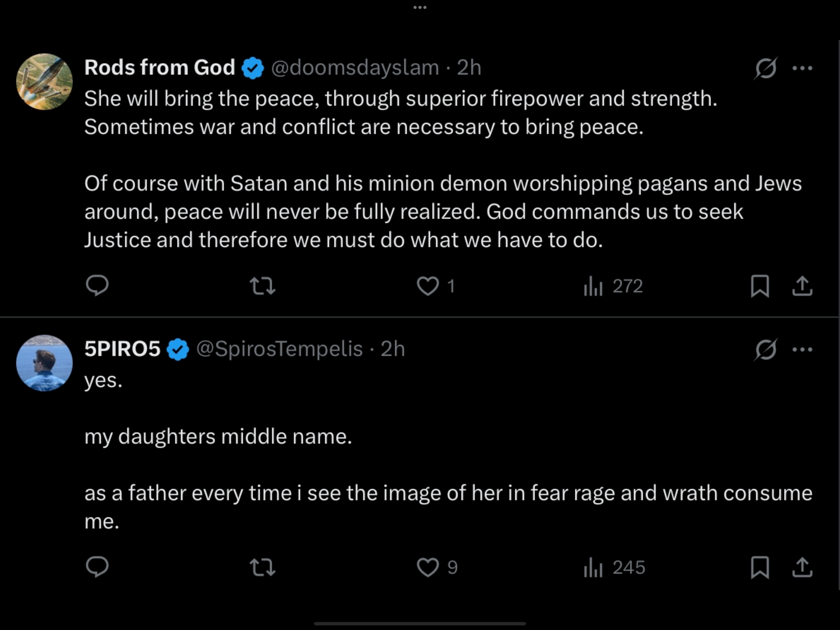Screen dimensions: 840x630
Task: Open more options for Rods from God post
Action: [x=802, y=68]
